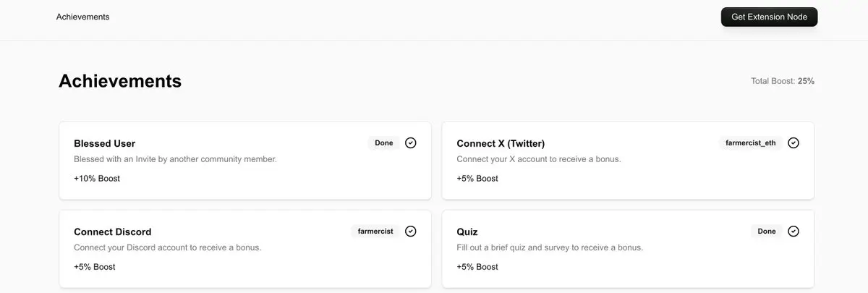Select the Blessed User card title
The height and width of the screenshot is (293, 868).
[x=105, y=143]
